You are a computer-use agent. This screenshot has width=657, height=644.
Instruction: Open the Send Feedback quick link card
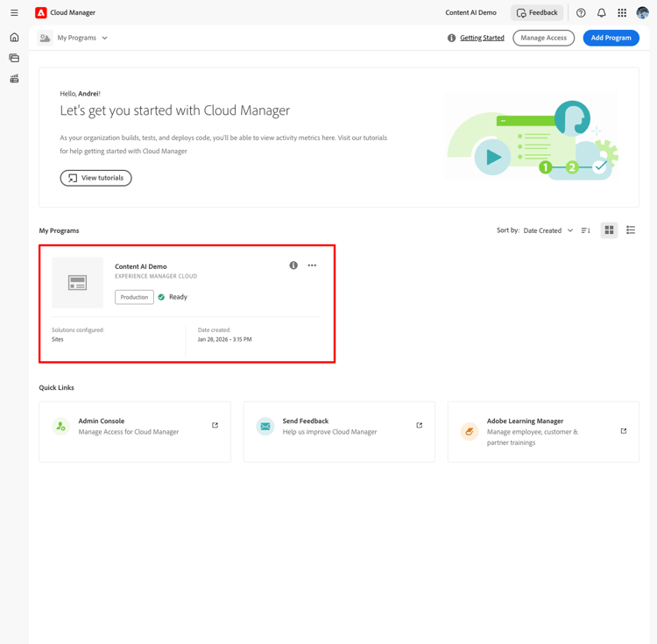tap(339, 432)
